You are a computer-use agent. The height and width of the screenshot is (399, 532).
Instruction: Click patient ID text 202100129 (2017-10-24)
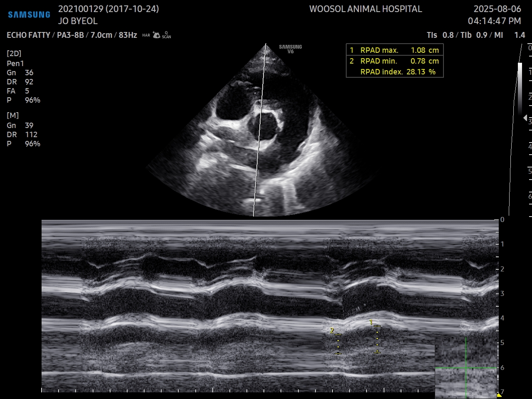point(108,9)
